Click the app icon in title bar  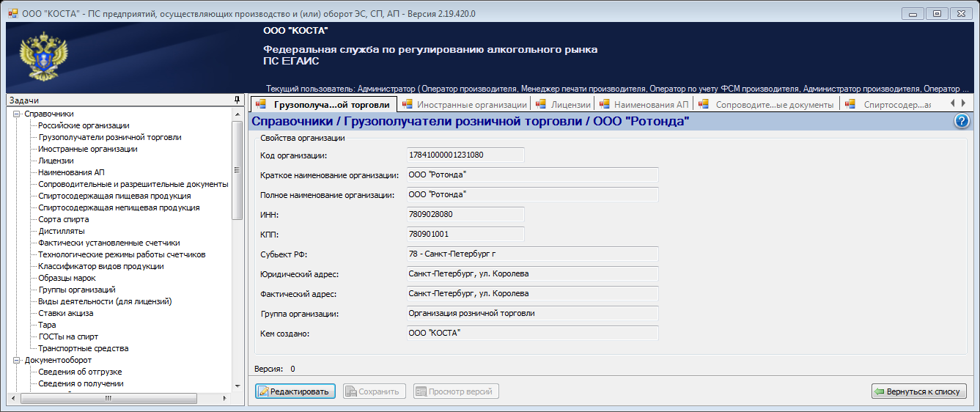pyautogui.click(x=12, y=12)
